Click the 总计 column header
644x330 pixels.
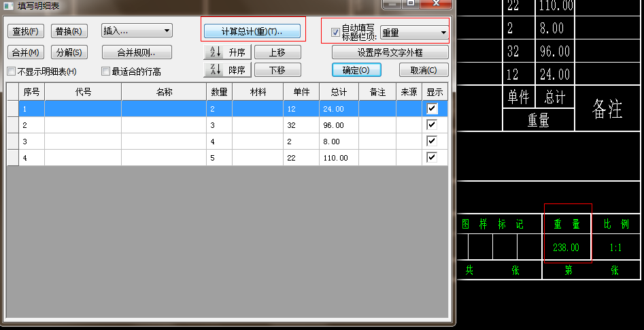tap(339, 92)
